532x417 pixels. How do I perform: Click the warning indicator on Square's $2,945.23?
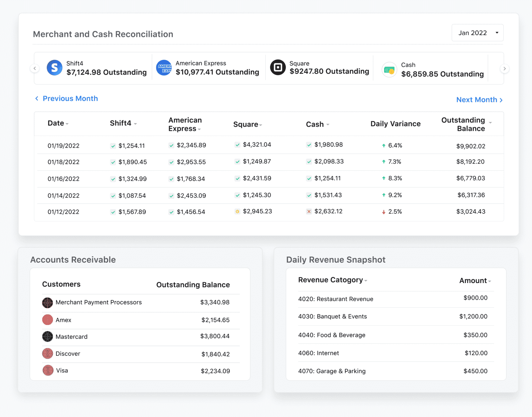(237, 211)
